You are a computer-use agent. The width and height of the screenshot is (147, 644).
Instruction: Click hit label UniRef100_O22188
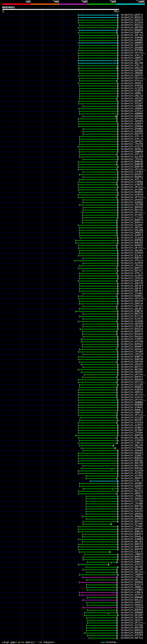click(132, 418)
